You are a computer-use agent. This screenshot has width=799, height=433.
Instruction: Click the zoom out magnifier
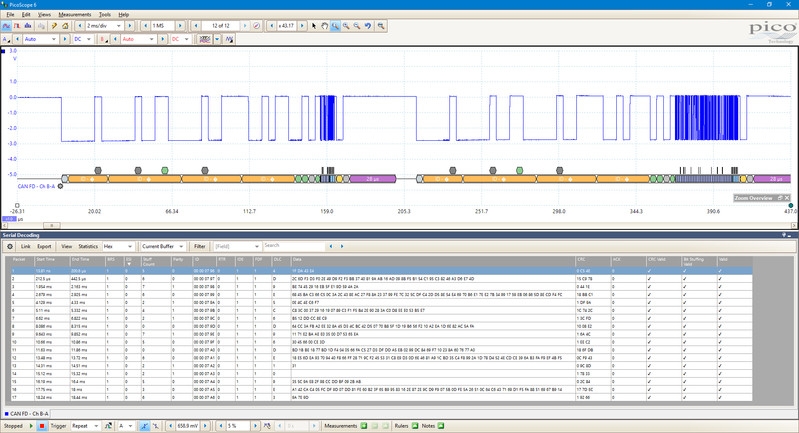357,25
